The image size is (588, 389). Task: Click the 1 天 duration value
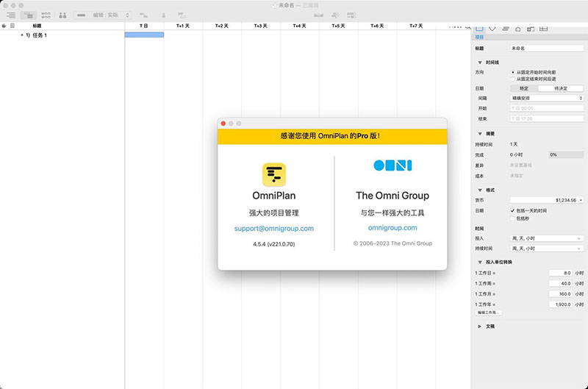point(514,144)
